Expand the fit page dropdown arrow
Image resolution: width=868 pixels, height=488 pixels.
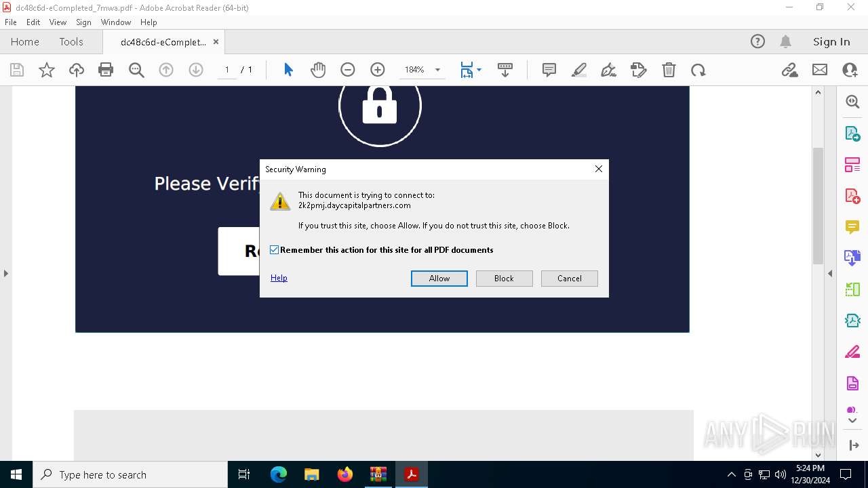tap(479, 70)
